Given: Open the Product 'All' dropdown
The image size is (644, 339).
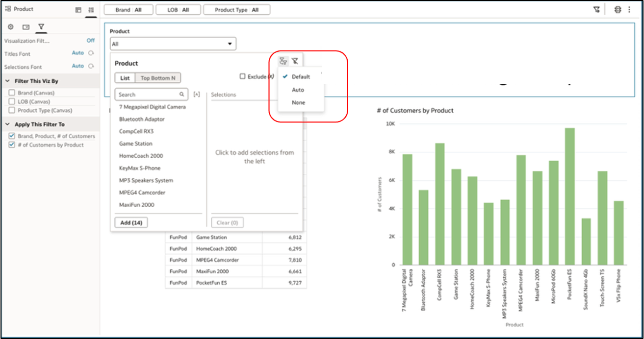Looking at the screenshot, I should (173, 44).
